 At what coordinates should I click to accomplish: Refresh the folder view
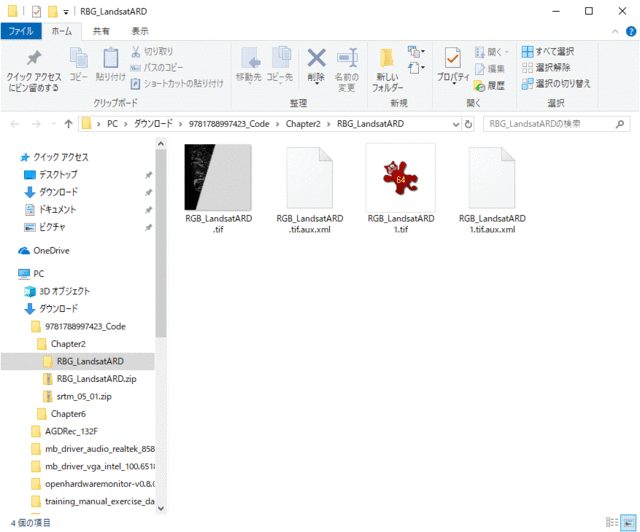point(469,124)
